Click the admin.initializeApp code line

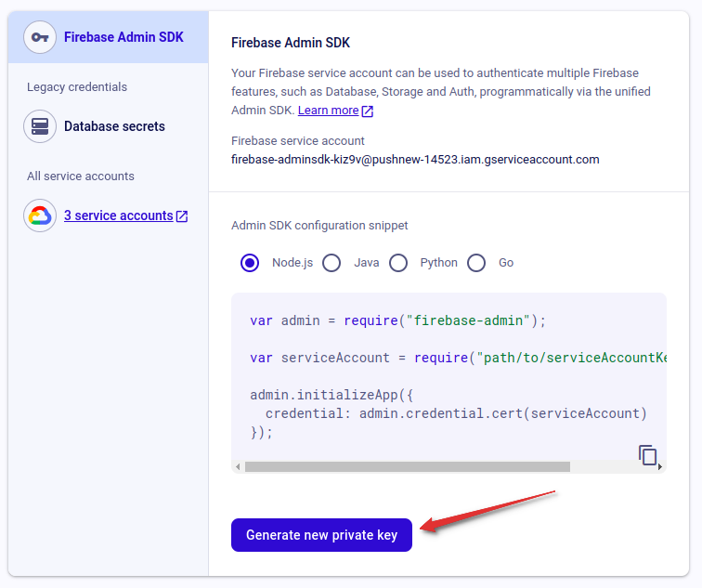(x=331, y=395)
